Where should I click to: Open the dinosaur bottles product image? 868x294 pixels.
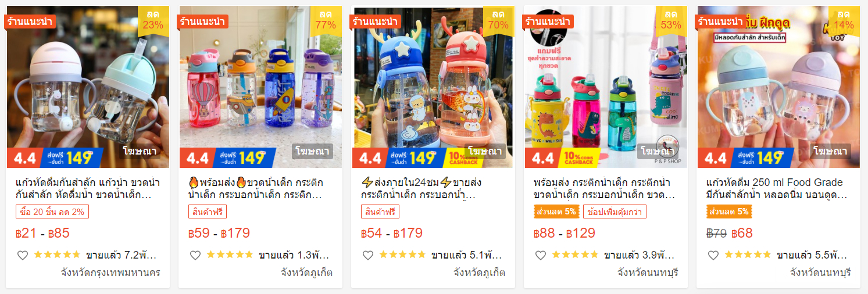coord(606,87)
